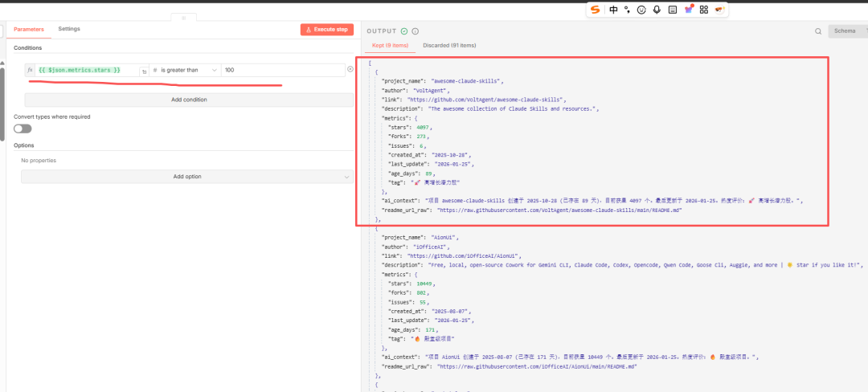Click the output info icon
The image size is (868, 392).
[x=416, y=31]
